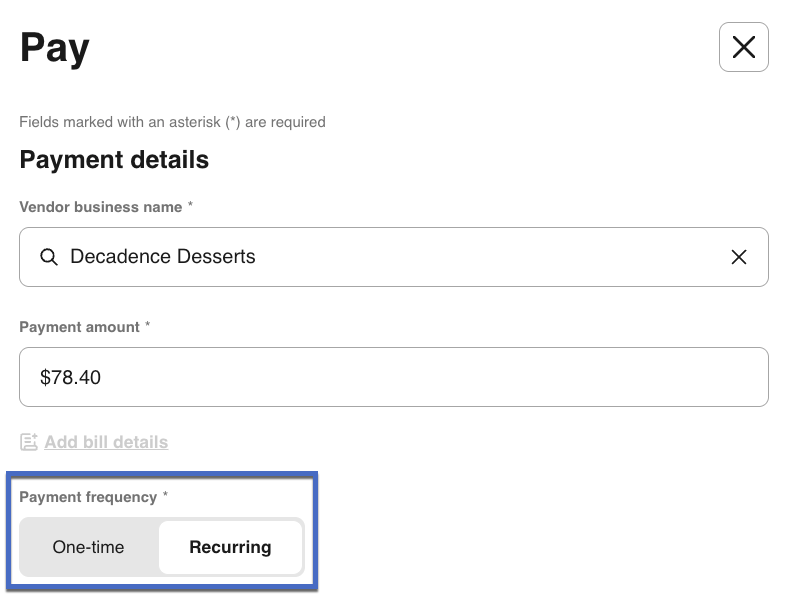Focus the Vendor business name field
The image size is (795, 596).
[x=400, y=257]
